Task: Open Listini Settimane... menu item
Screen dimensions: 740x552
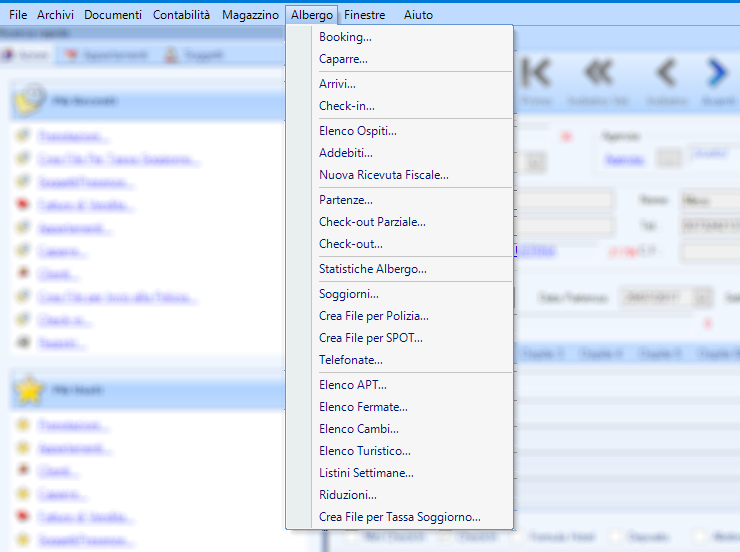Action: pyautogui.click(x=366, y=473)
